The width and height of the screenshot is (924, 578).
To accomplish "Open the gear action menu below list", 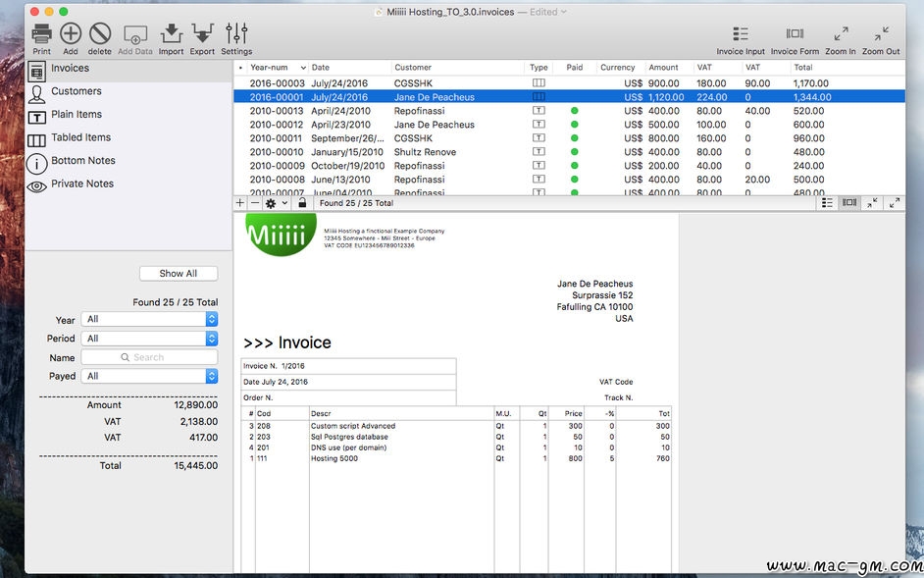I will coord(277,203).
